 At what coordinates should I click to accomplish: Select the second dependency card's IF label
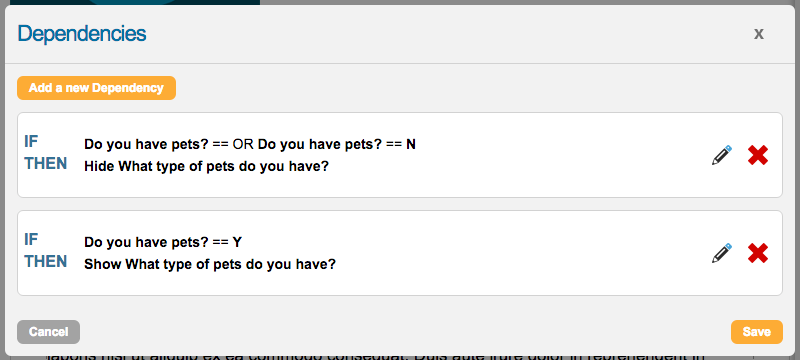tap(31, 239)
